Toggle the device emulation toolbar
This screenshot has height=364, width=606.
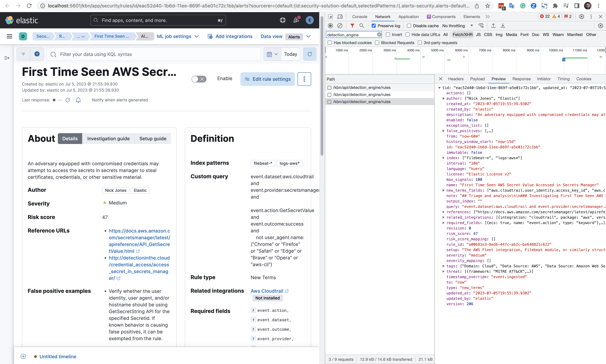coord(340,16)
